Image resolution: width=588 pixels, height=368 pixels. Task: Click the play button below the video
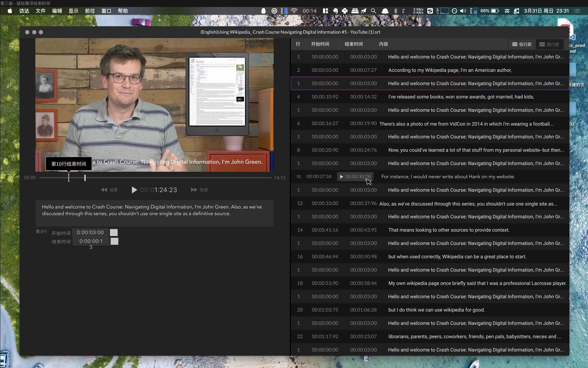134,190
